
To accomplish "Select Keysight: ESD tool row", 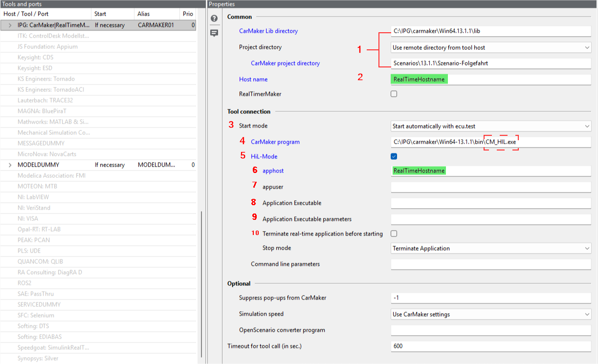I will click(x=98, y=68).
